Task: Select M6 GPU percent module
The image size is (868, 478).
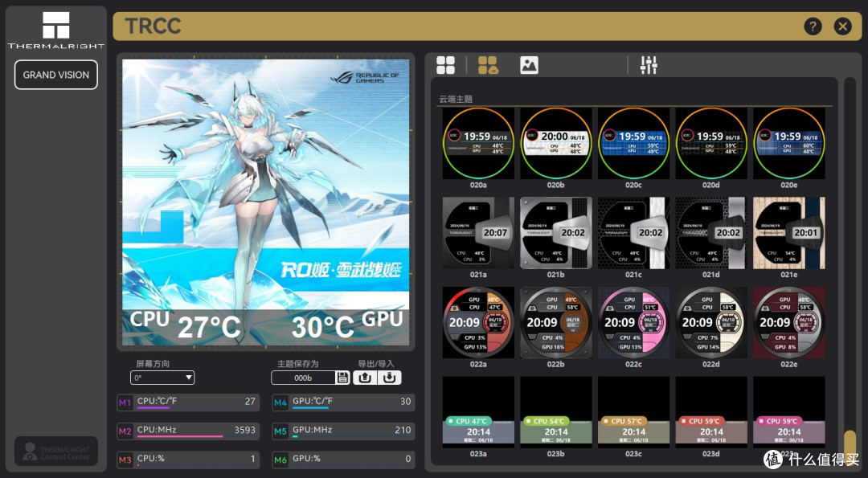Action: click(343, 460)
